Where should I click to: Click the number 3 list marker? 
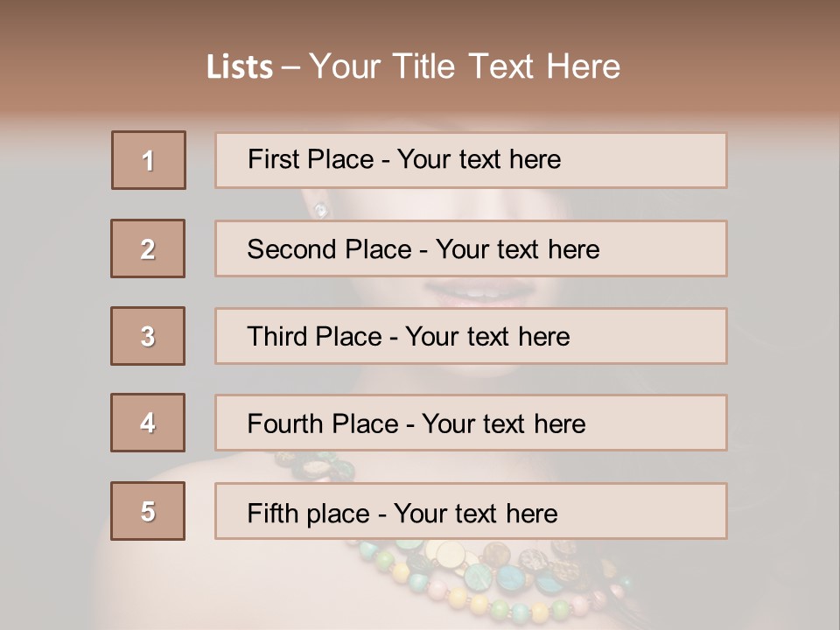(148, 336)
